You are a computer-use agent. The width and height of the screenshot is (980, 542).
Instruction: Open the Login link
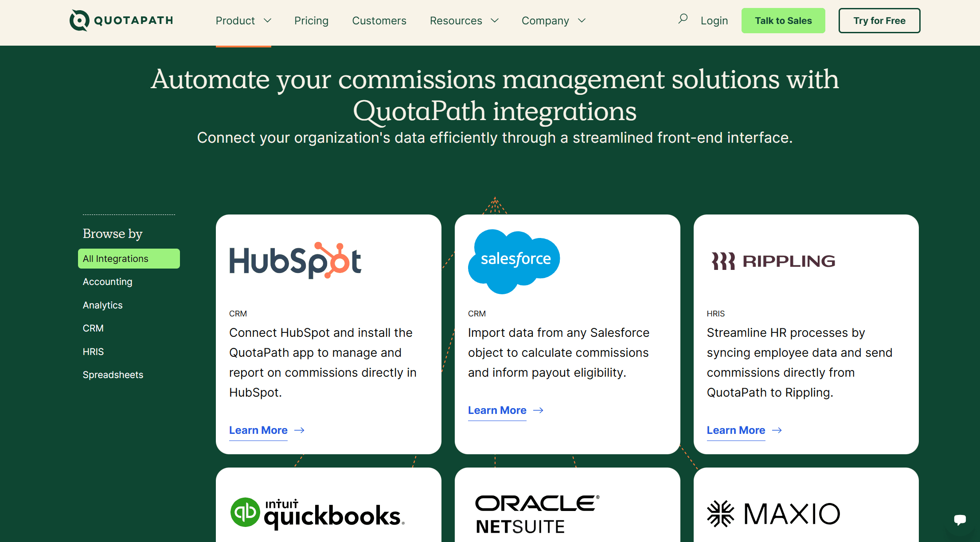click(x=714, y=21)
